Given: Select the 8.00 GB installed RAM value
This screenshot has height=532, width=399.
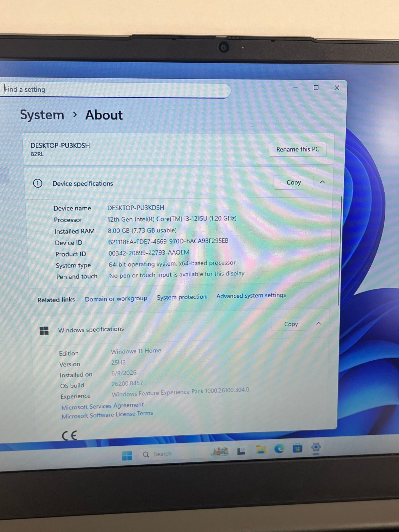Looking at the screenshot, I should [x=142, y=230].
